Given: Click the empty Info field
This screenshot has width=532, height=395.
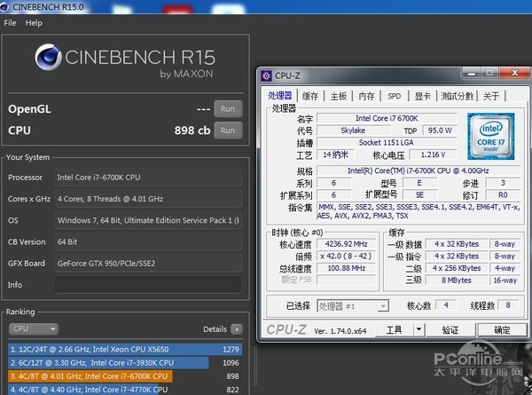Looking at the screenshot, I should coord(148,285).
